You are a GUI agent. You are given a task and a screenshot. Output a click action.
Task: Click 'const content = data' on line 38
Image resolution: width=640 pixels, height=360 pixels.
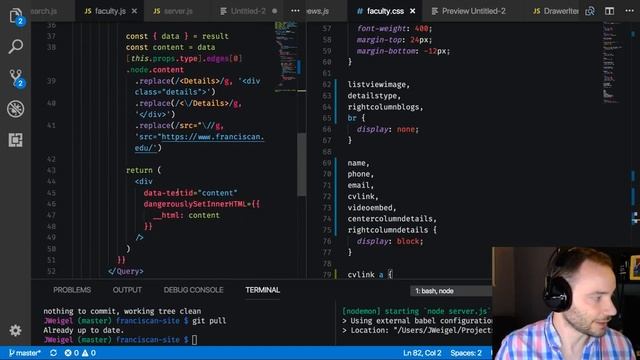[x=171, y=47]
